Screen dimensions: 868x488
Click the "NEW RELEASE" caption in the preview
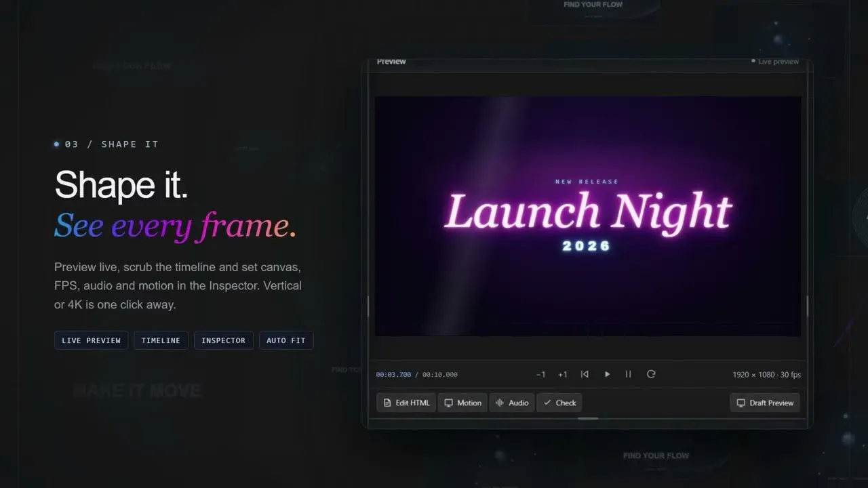[x=587, y=182]
